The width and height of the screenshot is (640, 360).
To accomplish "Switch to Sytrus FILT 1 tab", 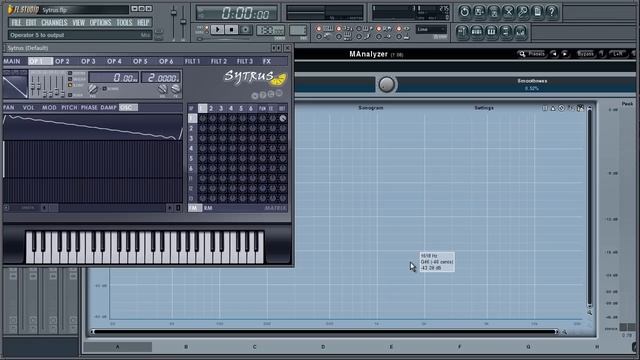I will pos(193,61).
